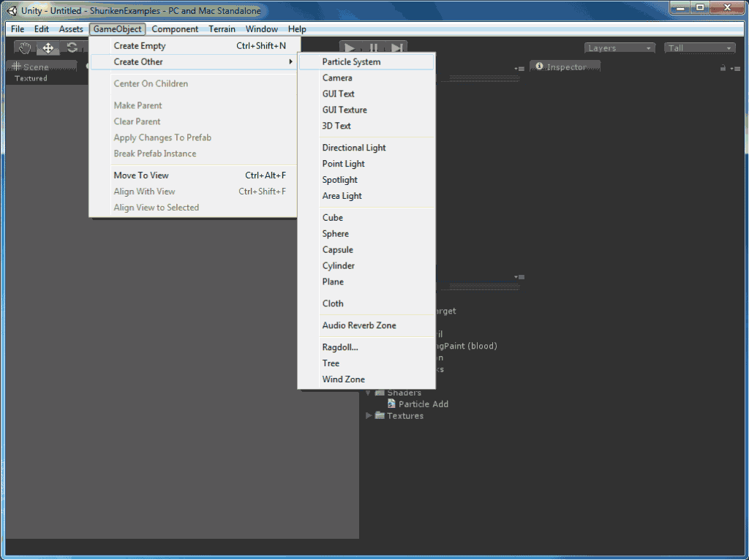749x560 pixels.
Task: Open the Textured draw mode dropdown
Action: point(31,78)
